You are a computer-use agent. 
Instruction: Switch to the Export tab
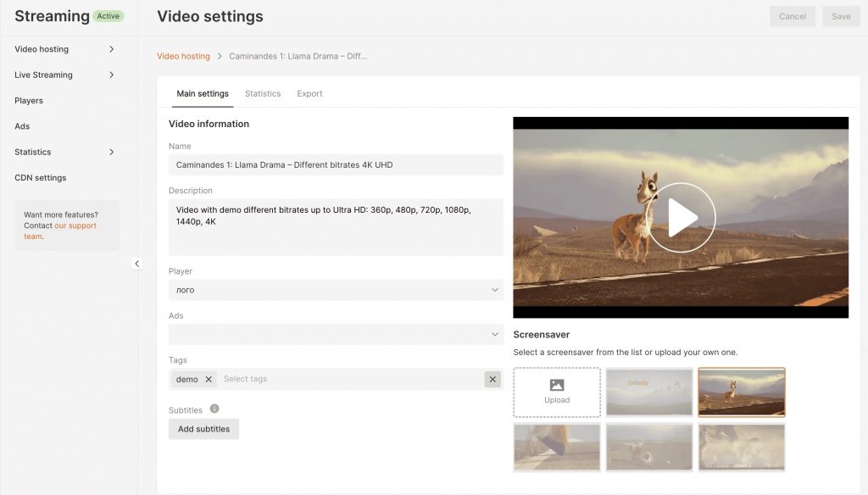[309, 93]
